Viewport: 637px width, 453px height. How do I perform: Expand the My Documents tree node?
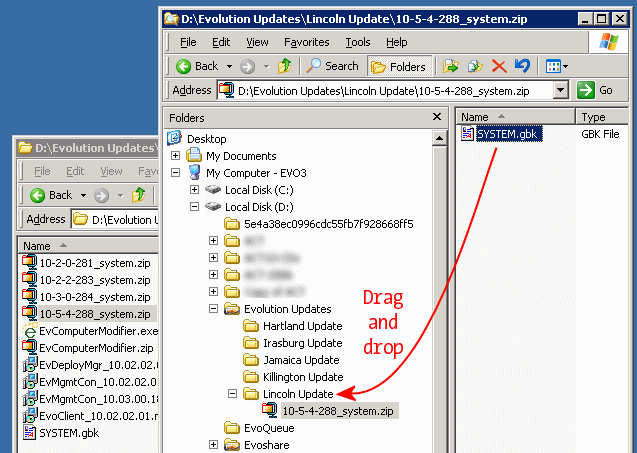click(176, 156)
